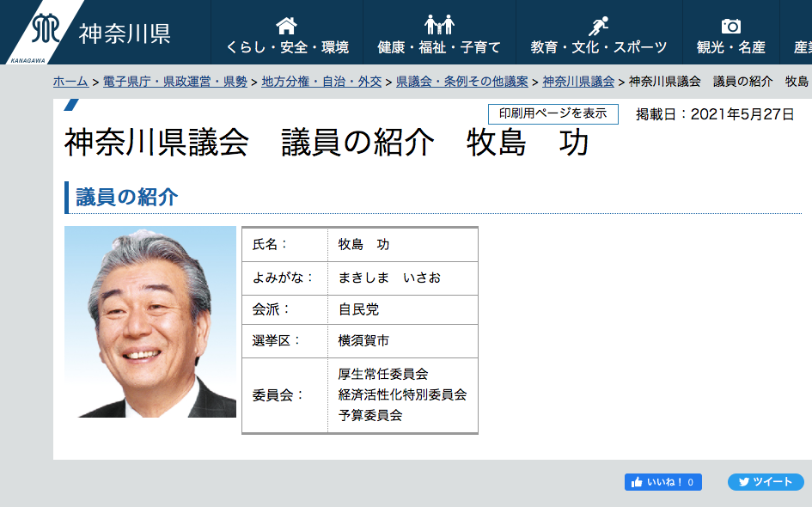
Task: Click the council member portrait photo
Action: (150, 322)
